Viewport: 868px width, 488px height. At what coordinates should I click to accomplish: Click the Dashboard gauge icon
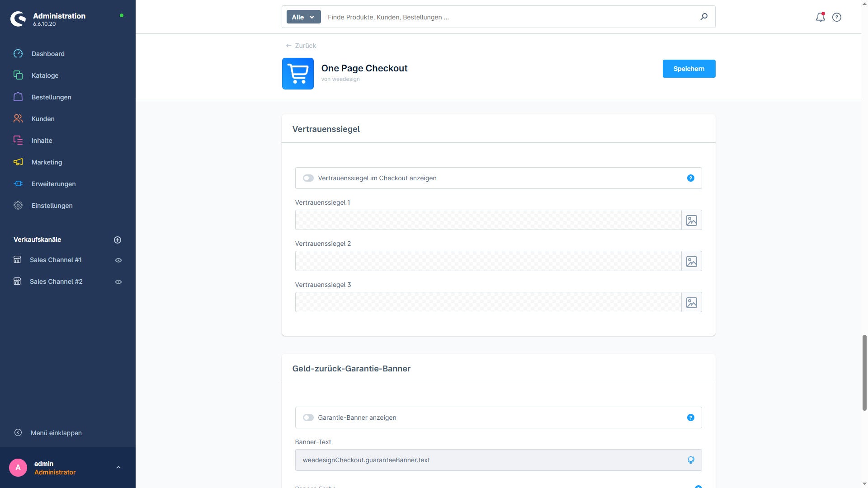pyautogui.click(x=18, y=54)
